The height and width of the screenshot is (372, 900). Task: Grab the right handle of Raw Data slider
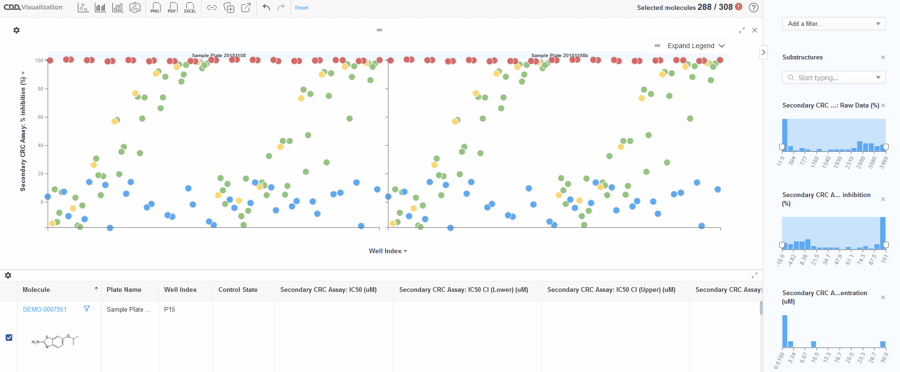tap(886, 146)
